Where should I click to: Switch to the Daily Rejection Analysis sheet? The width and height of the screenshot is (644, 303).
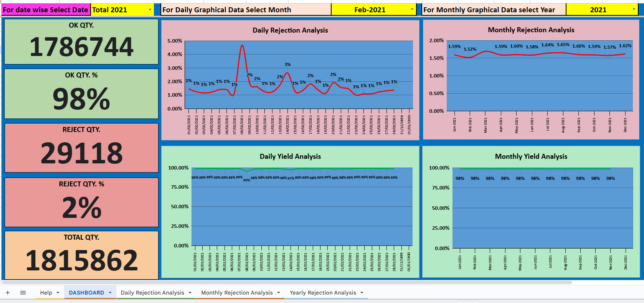[x=152, y=293]
